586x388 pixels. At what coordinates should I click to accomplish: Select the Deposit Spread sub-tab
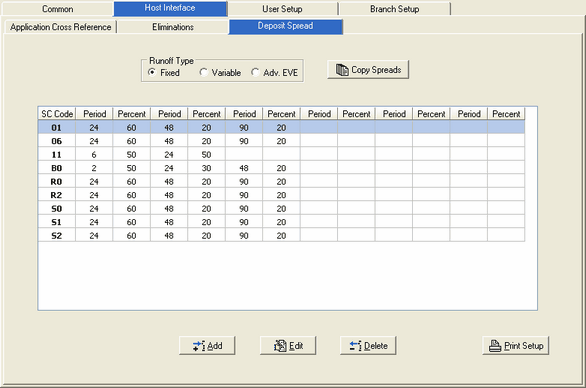(x=286, y=26)
